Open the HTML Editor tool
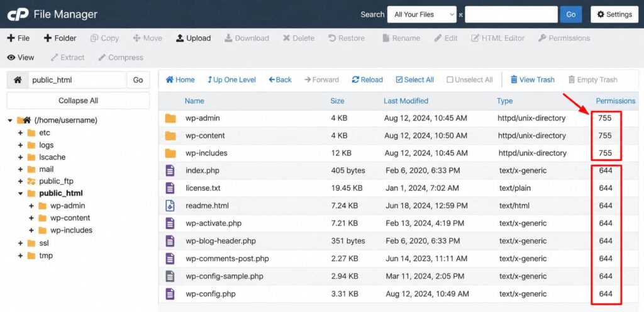Image resolution: width=644 pixels, height=312 pixels. [x=498, y=38]
